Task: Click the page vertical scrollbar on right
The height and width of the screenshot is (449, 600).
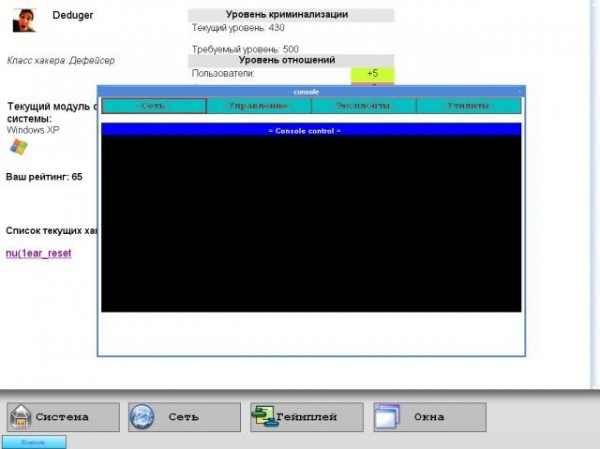Action: 594,193
